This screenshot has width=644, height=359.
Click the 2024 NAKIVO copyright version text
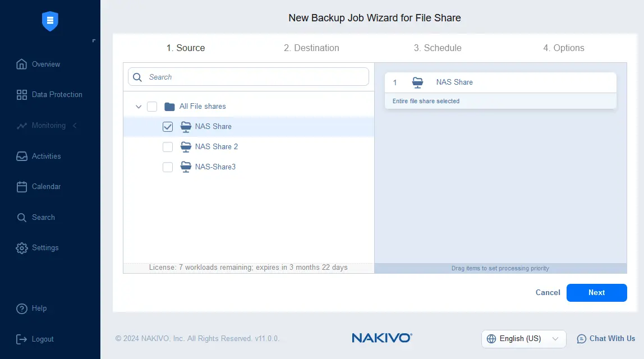point(197,339)
